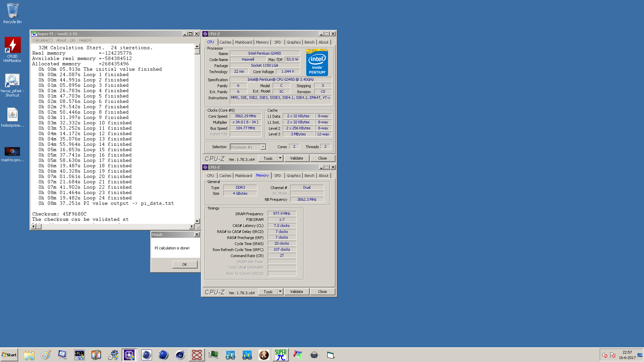
Task: Click Super PI horizontal scrollbar right arrow
Action: pyautogui.click(x=192, y=227)
